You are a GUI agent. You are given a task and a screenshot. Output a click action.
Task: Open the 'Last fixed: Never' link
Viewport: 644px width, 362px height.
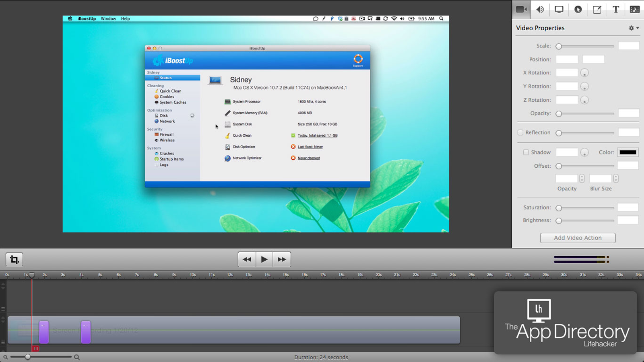310,147
